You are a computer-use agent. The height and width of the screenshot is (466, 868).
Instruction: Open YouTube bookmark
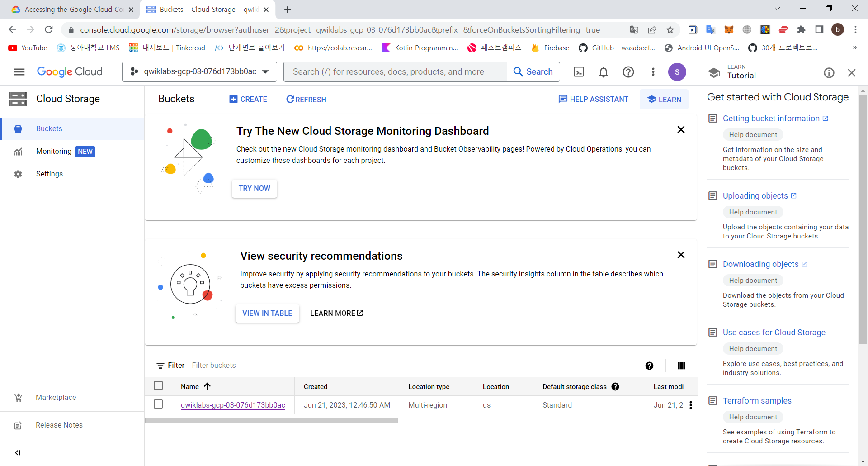click(x=28, y=48)
